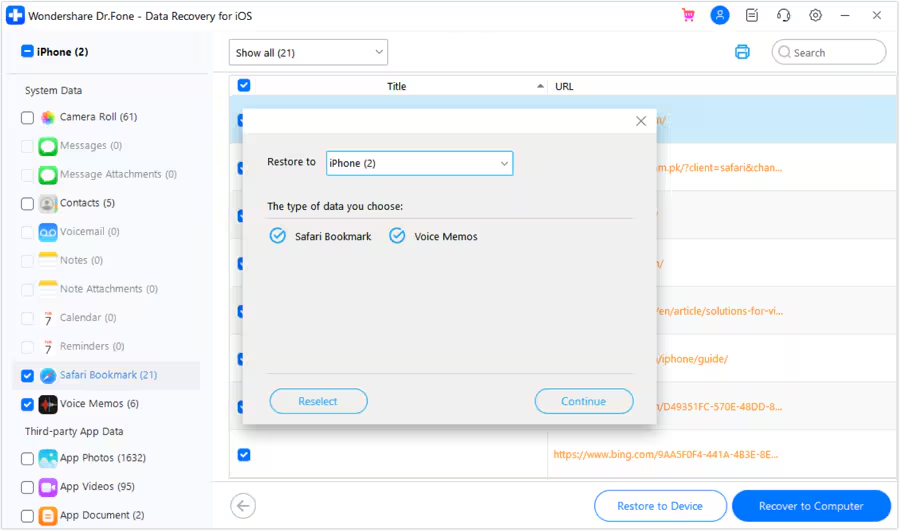Uncheck the Voice Memos sidebar checkbox
Screen dimensions: 900x531
coord(28,405)
